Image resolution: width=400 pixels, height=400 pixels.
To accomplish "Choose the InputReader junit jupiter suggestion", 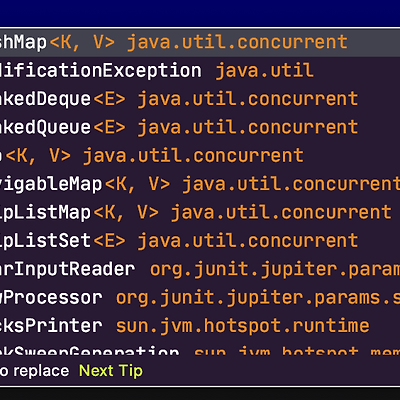I will click(200, 269).
